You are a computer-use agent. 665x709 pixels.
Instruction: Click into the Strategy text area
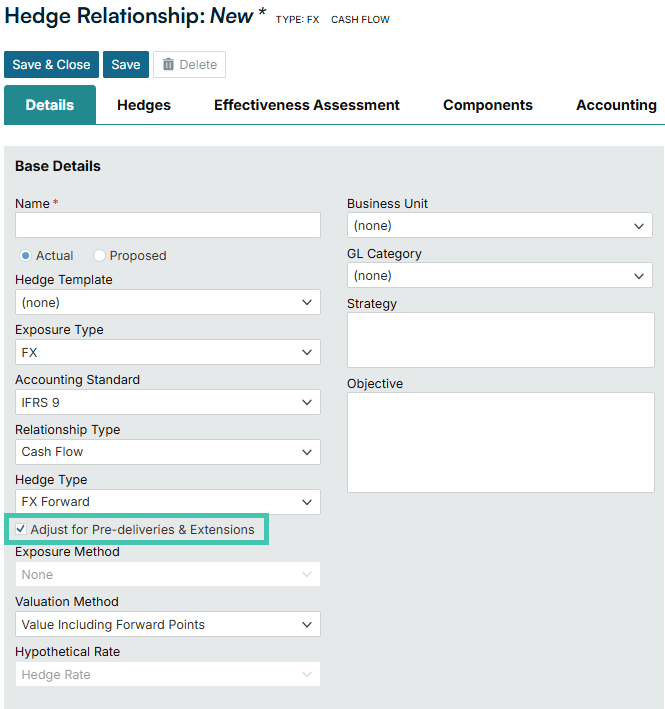click(500, 340)
